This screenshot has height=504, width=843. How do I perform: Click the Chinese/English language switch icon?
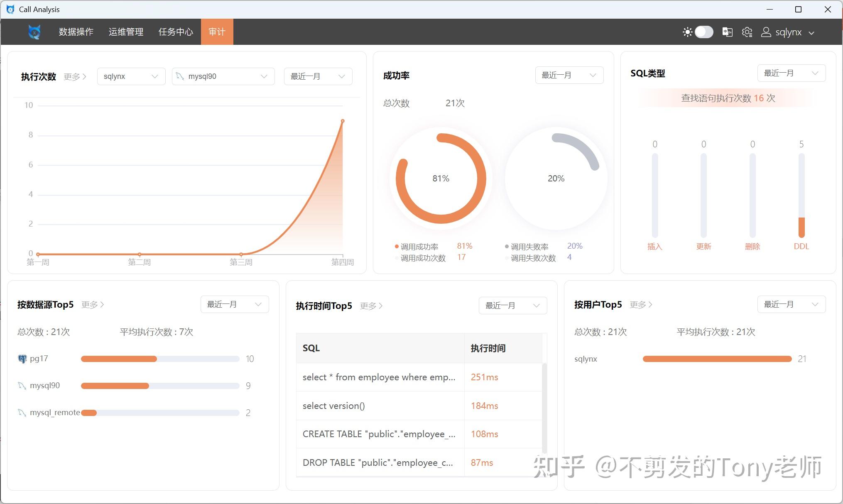pos(727,32)
